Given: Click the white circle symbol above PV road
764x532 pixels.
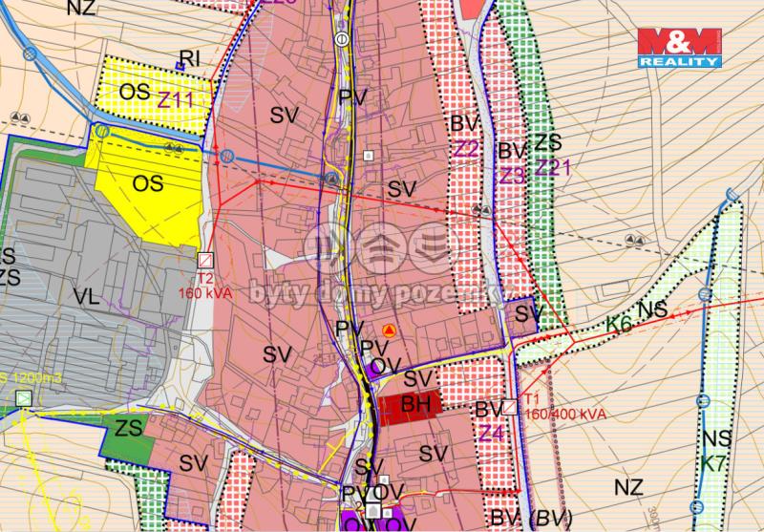Looking at the screenshot, I should click(x=342, y=39).
